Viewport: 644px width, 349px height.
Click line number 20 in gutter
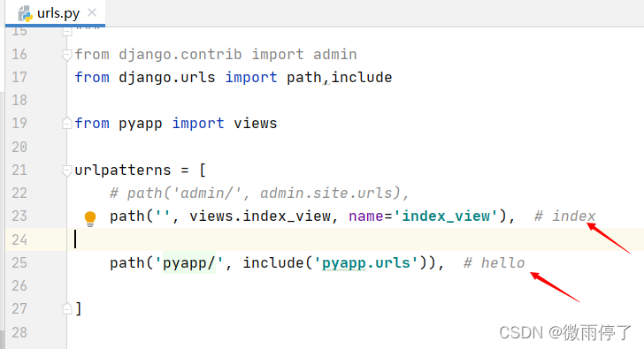[x=19, y=147]
